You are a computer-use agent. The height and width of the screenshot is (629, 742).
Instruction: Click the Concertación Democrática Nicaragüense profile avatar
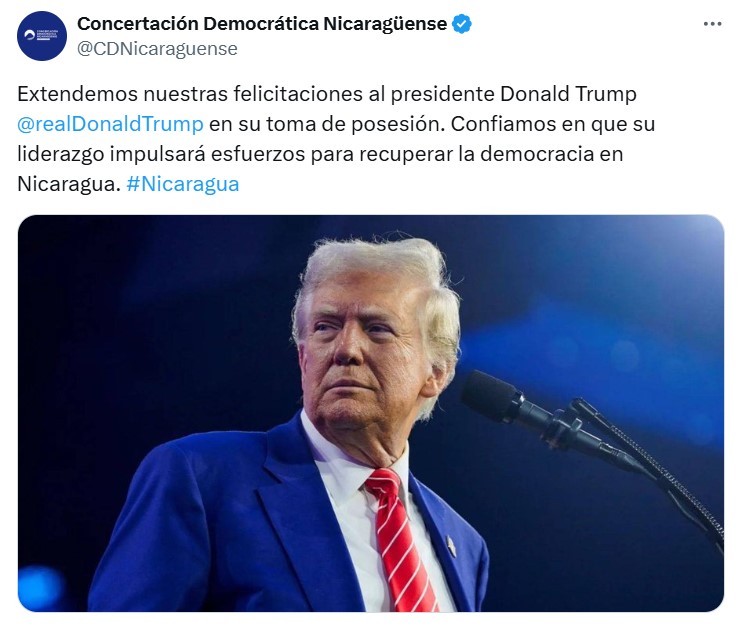pos(42,36)
